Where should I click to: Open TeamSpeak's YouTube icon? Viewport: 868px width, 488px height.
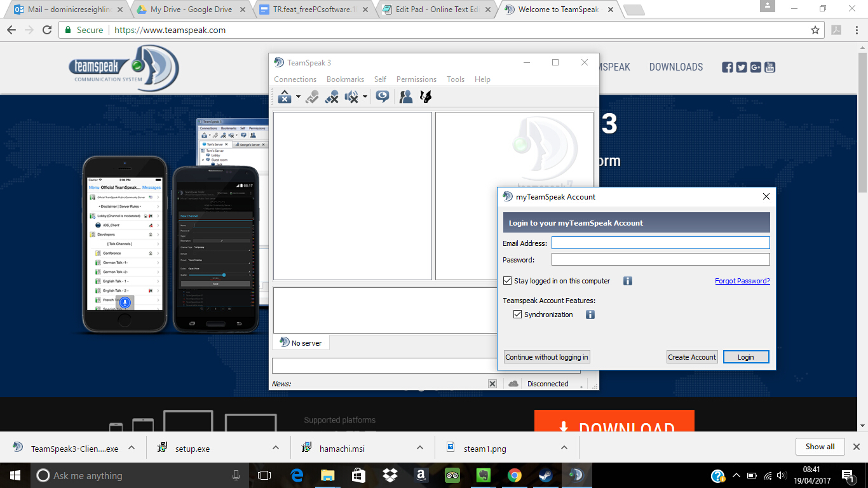(770, 67)
